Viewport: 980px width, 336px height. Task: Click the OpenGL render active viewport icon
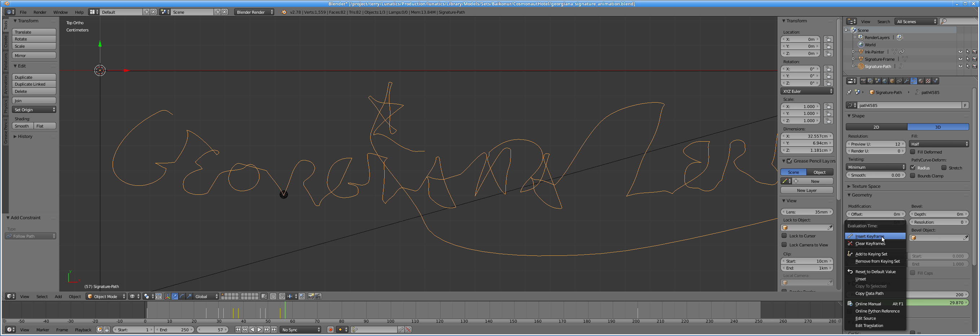point(311,296)
